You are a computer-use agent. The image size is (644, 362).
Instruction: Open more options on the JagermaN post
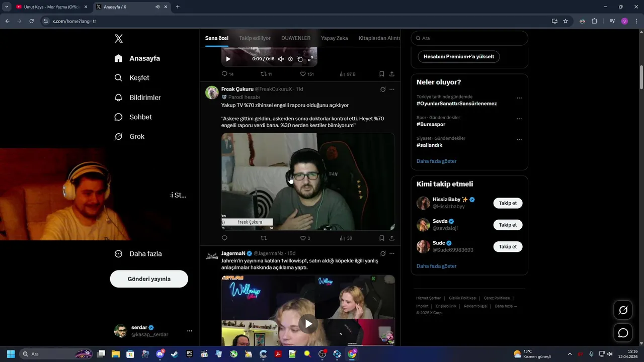[392, 253]
